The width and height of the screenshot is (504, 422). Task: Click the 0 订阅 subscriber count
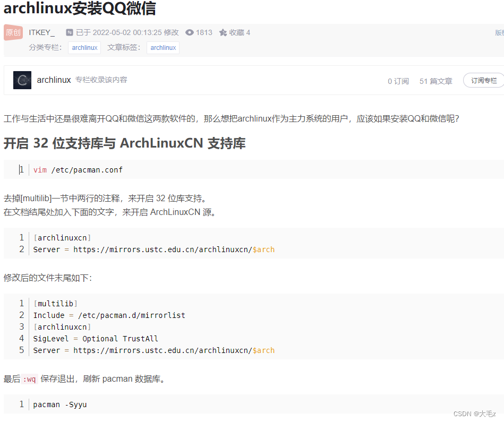398,81
